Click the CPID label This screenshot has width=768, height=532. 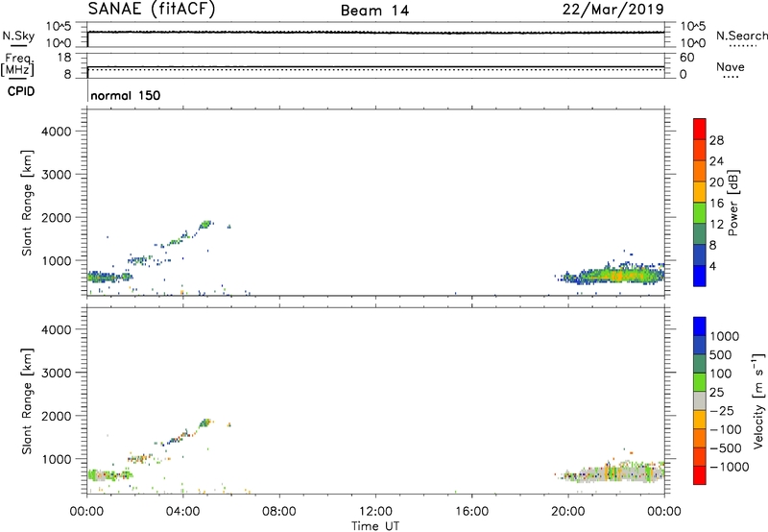(21, 91)
